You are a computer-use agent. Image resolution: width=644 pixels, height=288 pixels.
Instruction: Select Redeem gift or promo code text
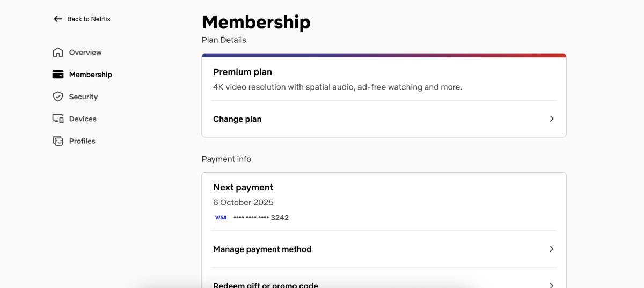[x=265, y=285]
